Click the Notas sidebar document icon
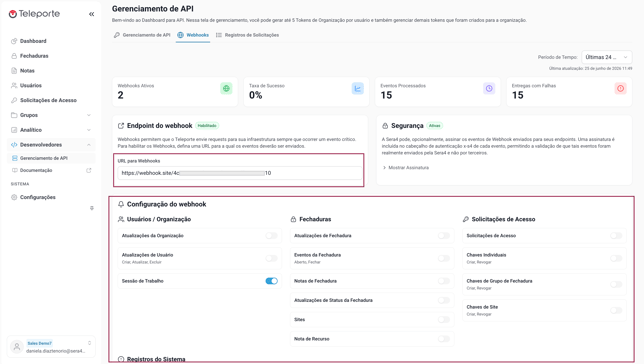Screen dimensions: 644x364 [x=14, y=71]
